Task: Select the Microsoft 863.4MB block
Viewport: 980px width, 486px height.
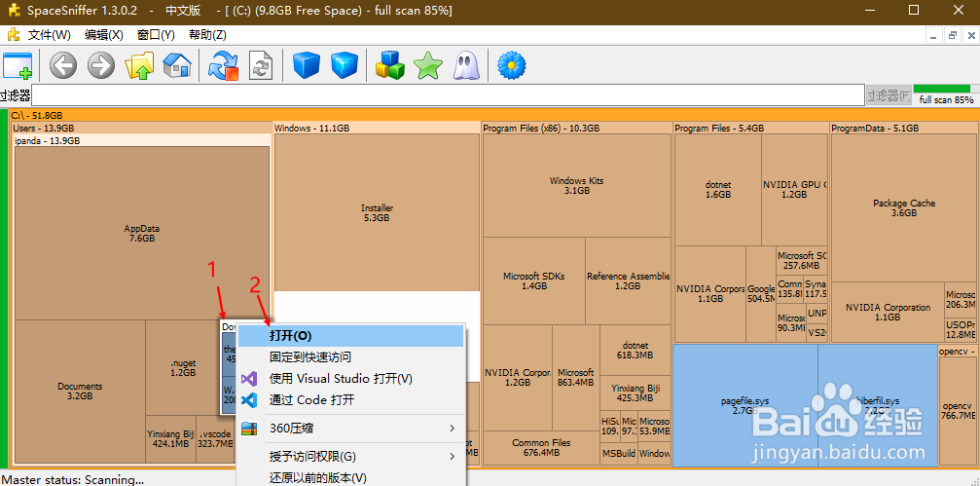Action: point(575,377)
